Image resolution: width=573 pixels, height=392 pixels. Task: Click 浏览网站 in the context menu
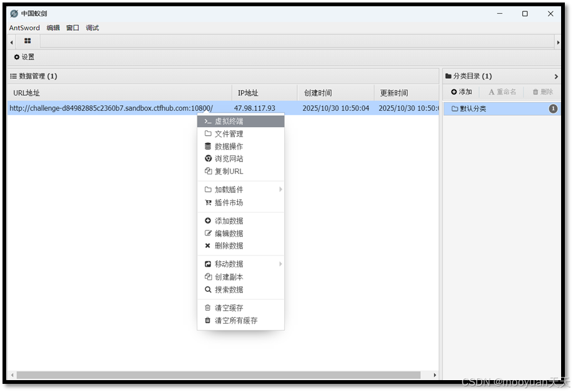click(x=241, y=158)
